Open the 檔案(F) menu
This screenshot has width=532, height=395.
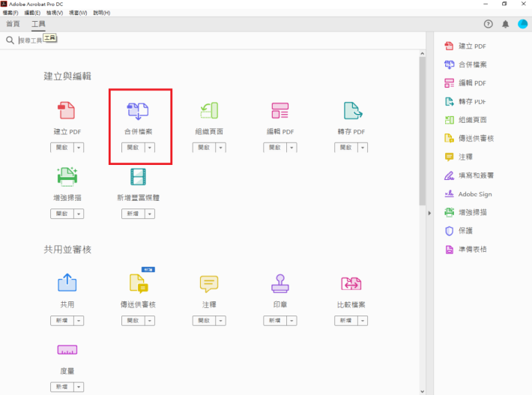(x=10, y=13)
